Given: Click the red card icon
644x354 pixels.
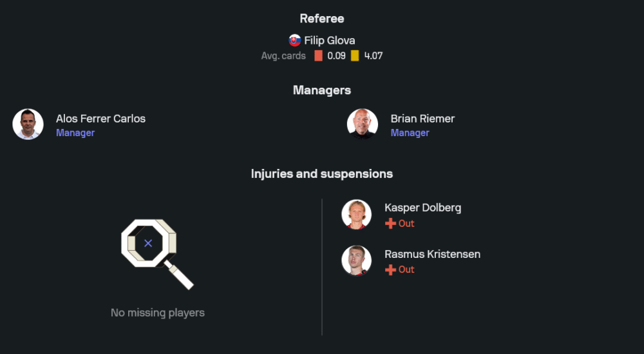Looking at the screenshot, I should [x=318, y=56].
